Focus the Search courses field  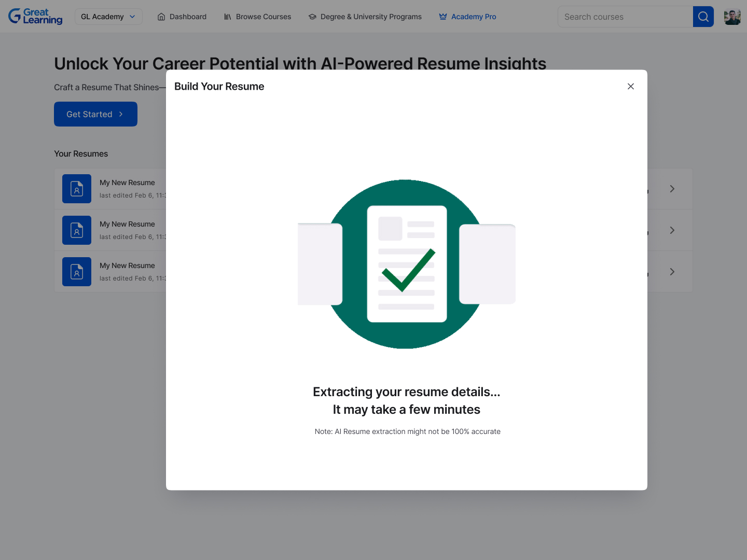point(625,17)
